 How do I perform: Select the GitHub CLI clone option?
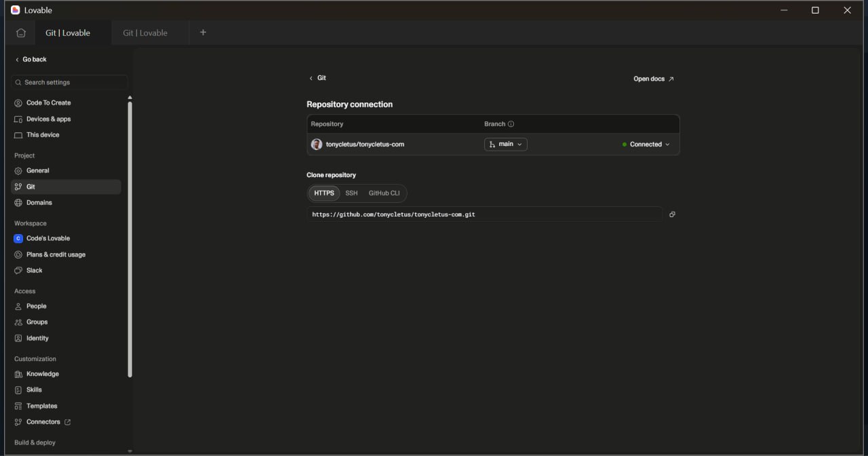[x=384, y=193]
